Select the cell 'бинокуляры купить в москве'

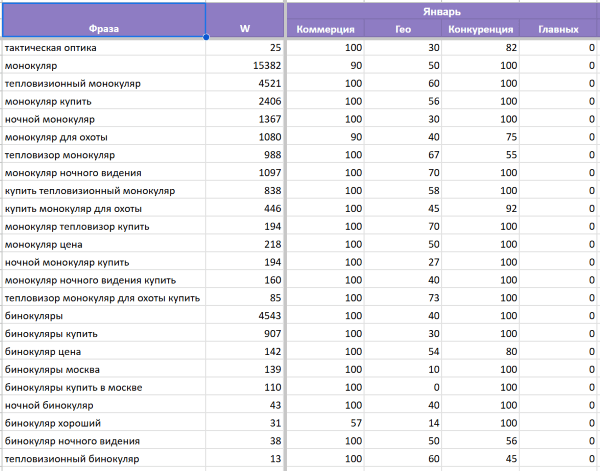coord(104,388)
